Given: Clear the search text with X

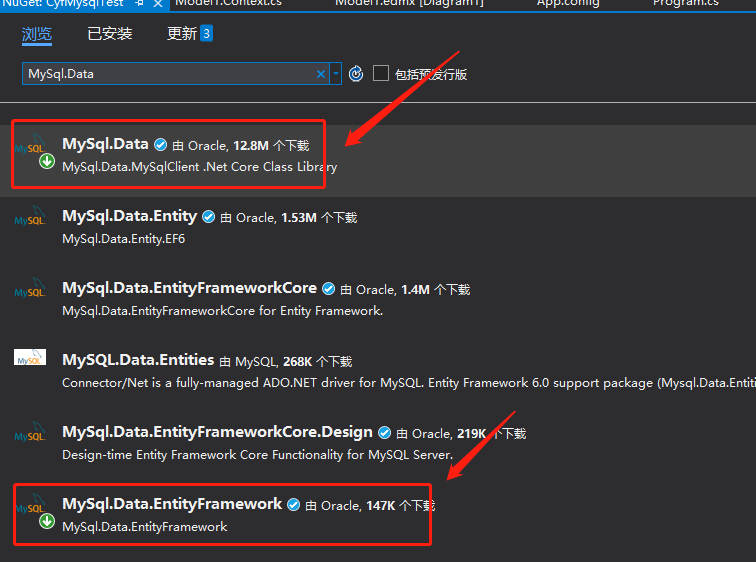Looking at the screenshot, I should click(321, 74).
